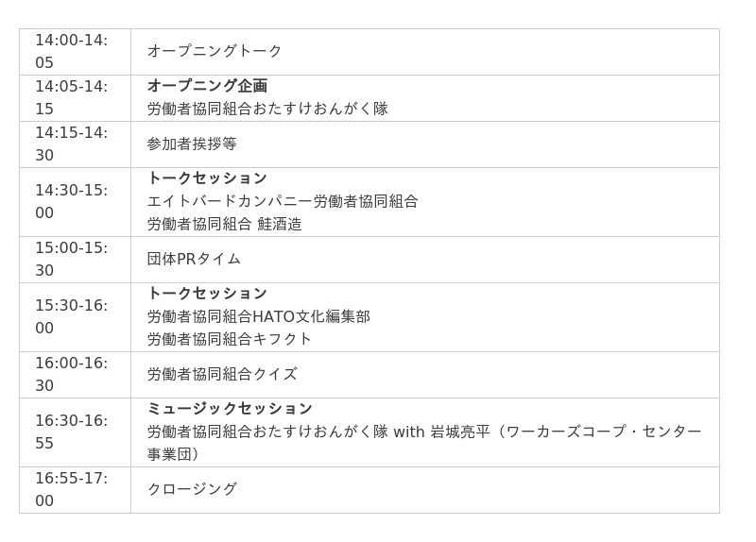Select the 参加者挨拶等 entry
Viewport: 756px width, 542px height.
click(x=192, y=144)
